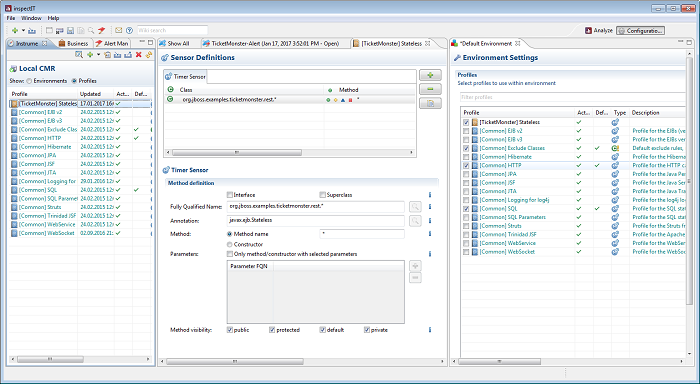Image resolution: width=700 pixels, height=384 pixels.
Task: Click the green plus icon in main toolbar
Action: (x=15, y=30)
